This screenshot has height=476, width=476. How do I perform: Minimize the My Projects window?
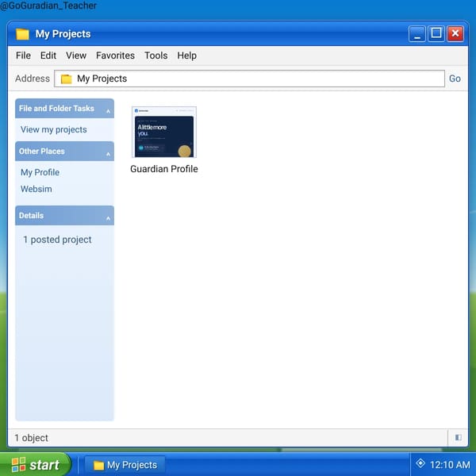point(416,33)
